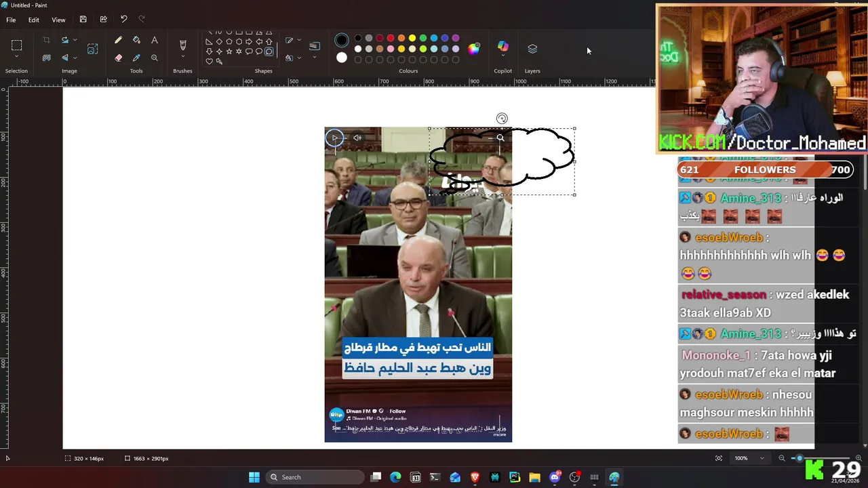Image resolution: width=868 pixels, height=488 pixels.
Task: Choose the heart shape
Action: click(x=209, y=62)
